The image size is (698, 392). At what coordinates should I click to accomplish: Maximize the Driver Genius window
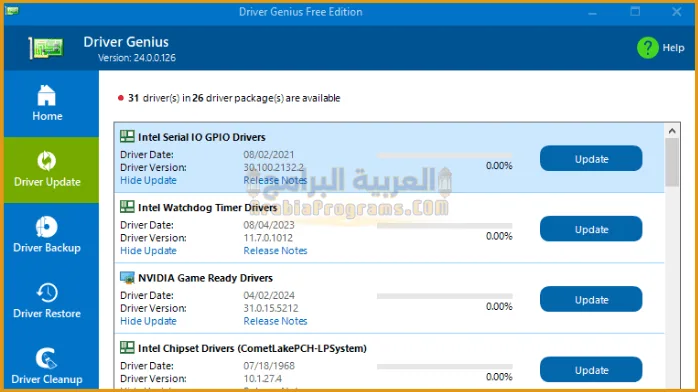tap(635, 12)
